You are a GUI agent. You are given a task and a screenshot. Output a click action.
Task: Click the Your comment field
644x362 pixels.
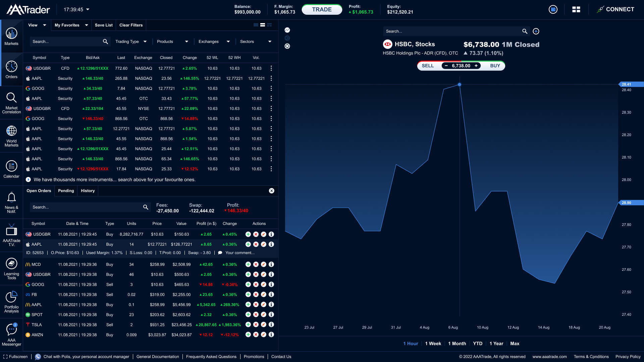240,253
